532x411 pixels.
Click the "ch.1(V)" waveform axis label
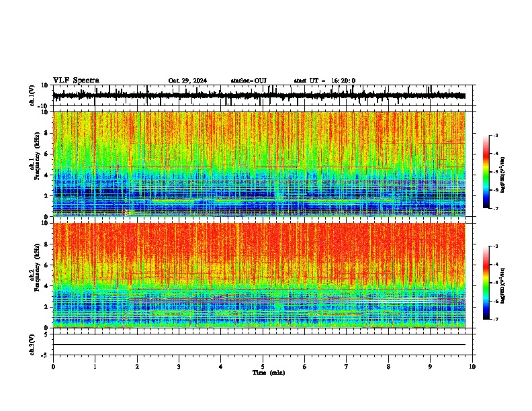tap(32, 95)
